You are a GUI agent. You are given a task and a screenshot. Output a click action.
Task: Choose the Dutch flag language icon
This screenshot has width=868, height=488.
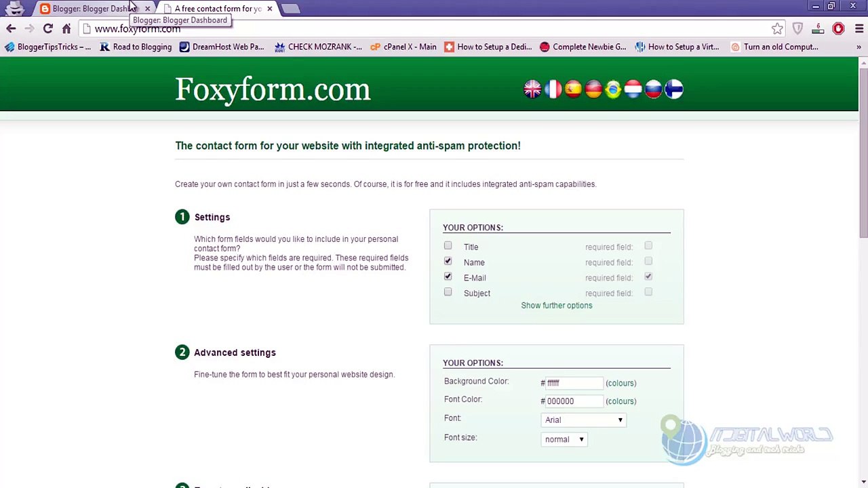(x=633, y=89)
